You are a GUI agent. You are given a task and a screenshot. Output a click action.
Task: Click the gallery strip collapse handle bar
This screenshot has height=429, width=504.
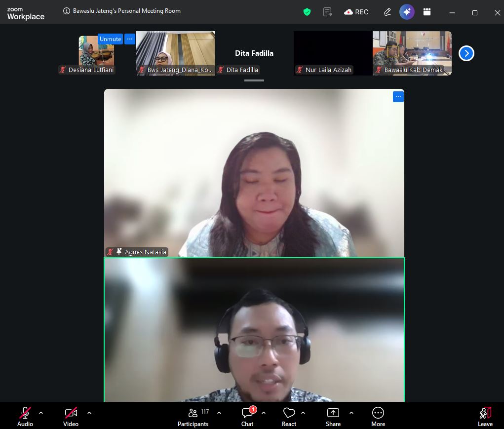coord(254,80)
